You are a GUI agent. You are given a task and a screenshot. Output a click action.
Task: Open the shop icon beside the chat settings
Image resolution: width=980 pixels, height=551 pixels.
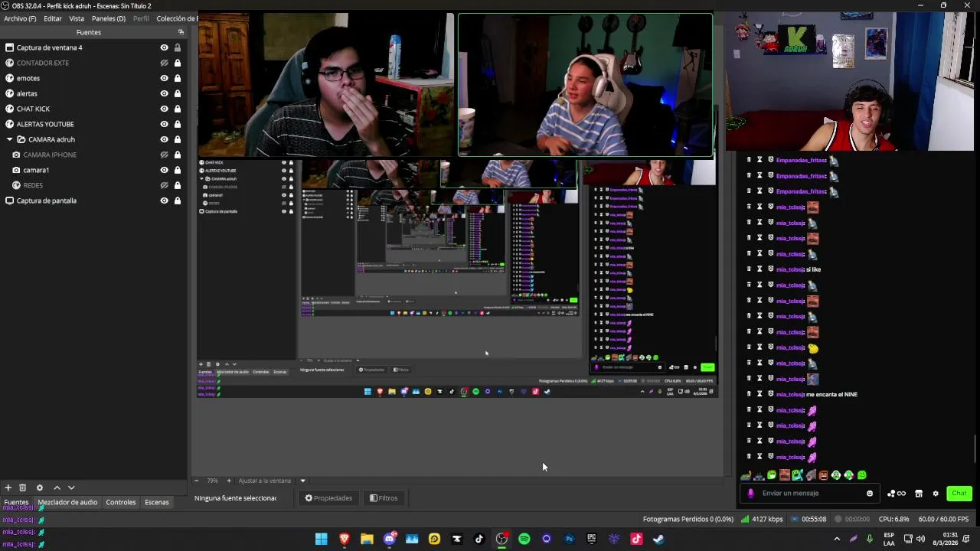[919, 494]
